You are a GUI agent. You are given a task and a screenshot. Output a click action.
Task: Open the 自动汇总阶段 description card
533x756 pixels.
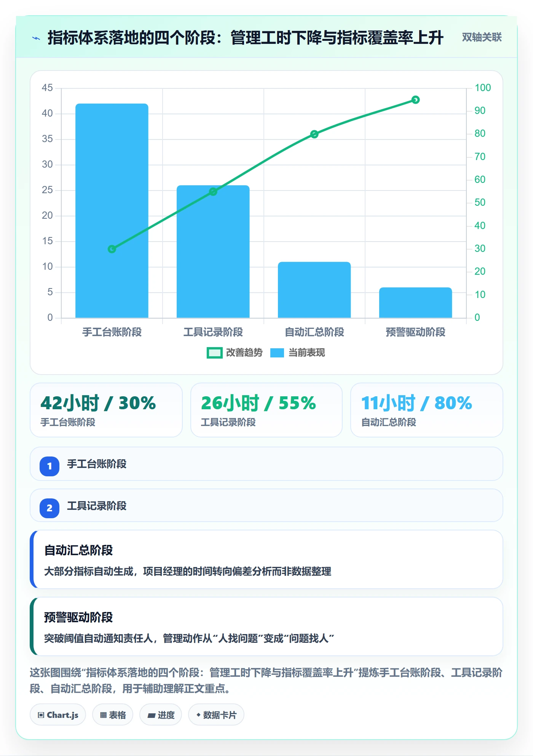[266, 559]
